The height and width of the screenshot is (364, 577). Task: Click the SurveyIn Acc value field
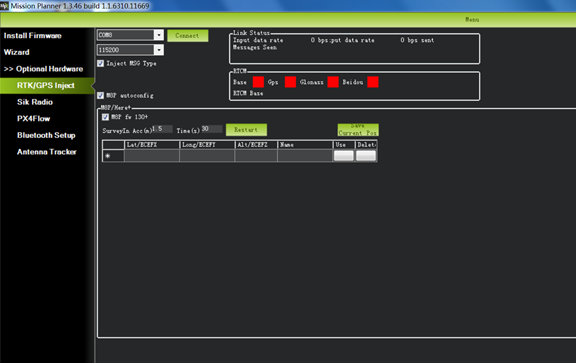(x=162, y=129)
